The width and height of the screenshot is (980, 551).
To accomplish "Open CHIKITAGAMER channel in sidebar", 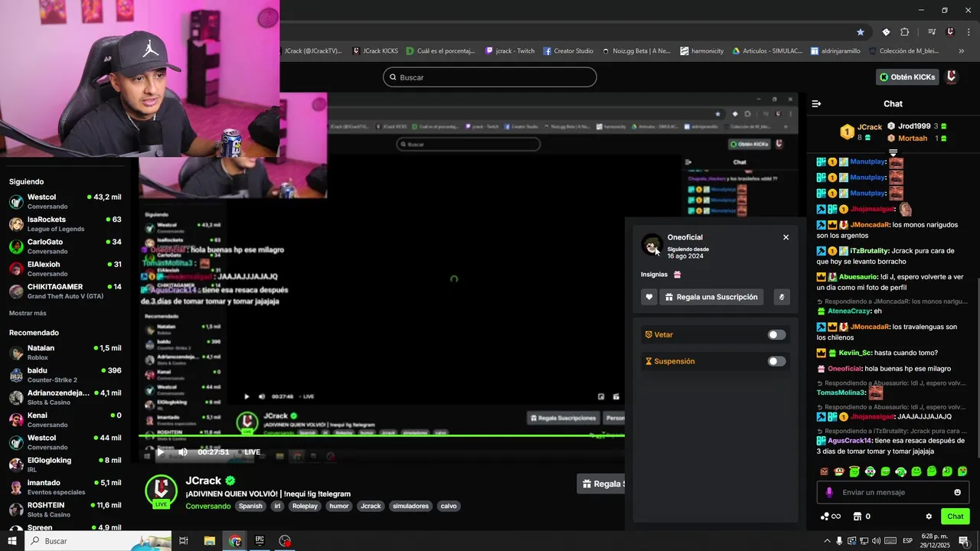I will click(64, 291).
